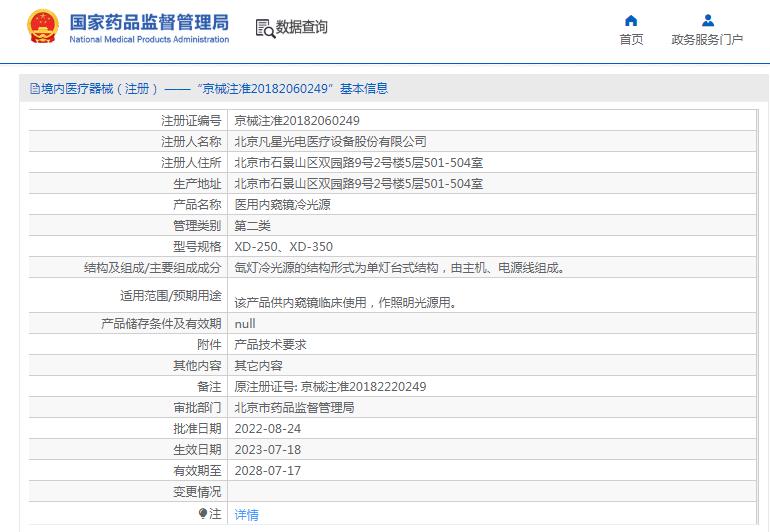Click the 型号规格 label
Image resolution: width=770 pixels, height=532 pixels.
pyautogui.click(x=197, y=247)
